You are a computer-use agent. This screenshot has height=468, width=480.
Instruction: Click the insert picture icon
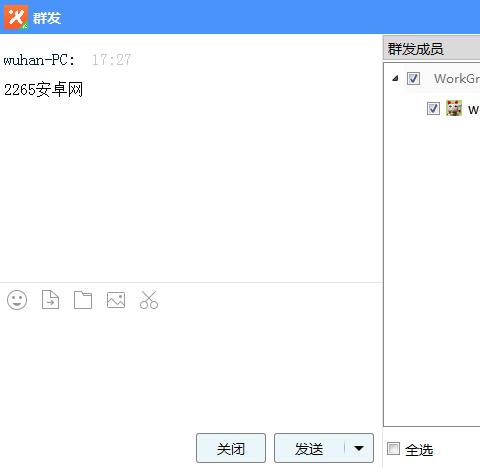click(x=116, y=300)
